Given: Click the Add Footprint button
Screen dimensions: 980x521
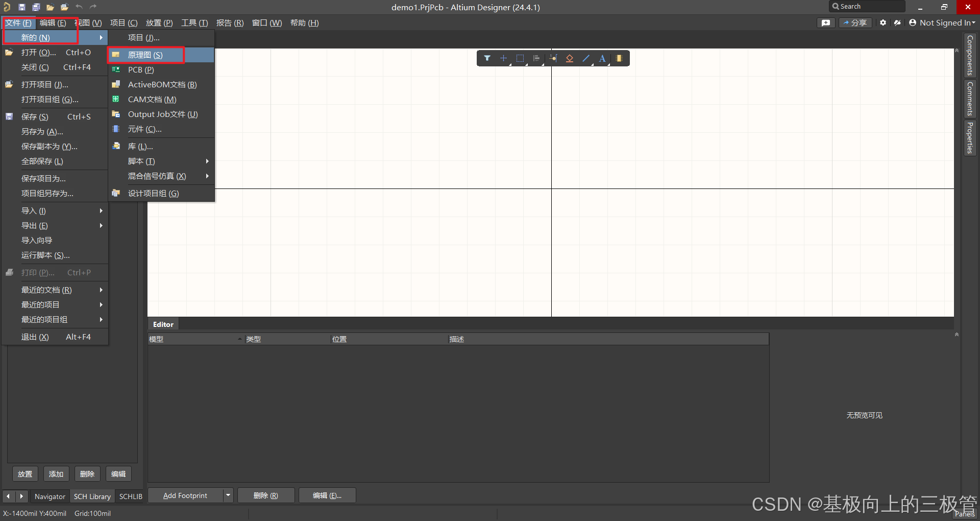Looking at the screenshot, I should [185, 495].
